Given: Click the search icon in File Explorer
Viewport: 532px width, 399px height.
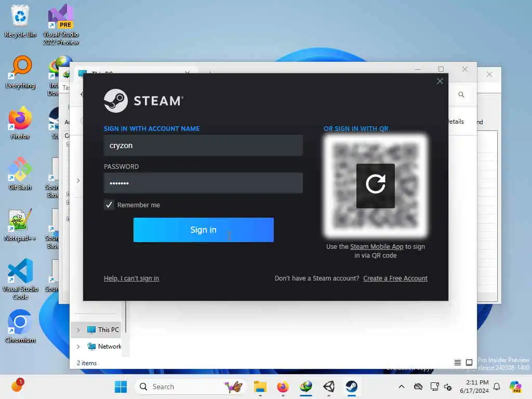Looking at the screenshot, I should (x=461, y=95).
